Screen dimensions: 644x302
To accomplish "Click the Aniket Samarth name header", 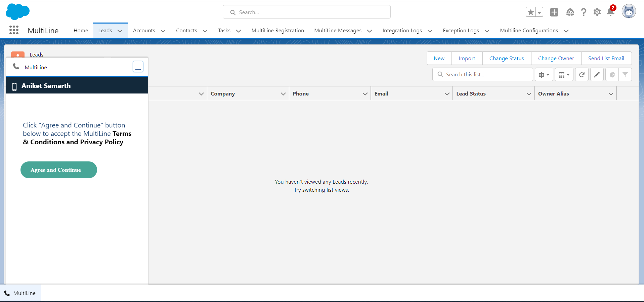I will 46,86.
